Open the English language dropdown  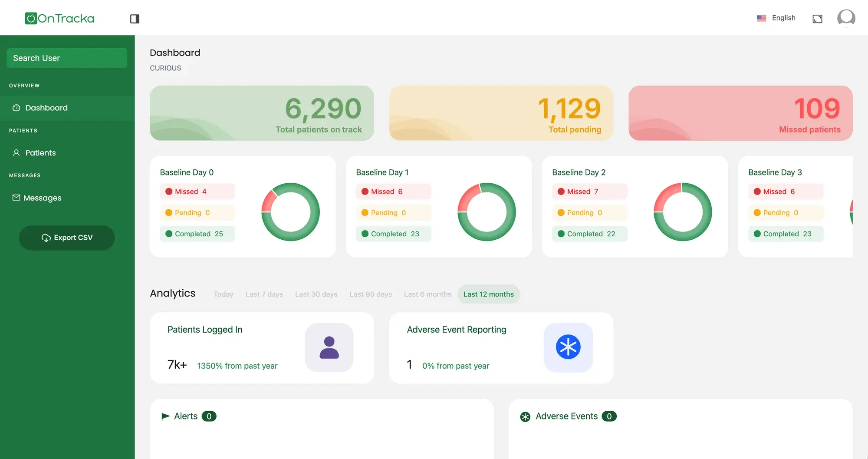click(x=776, y=18)
